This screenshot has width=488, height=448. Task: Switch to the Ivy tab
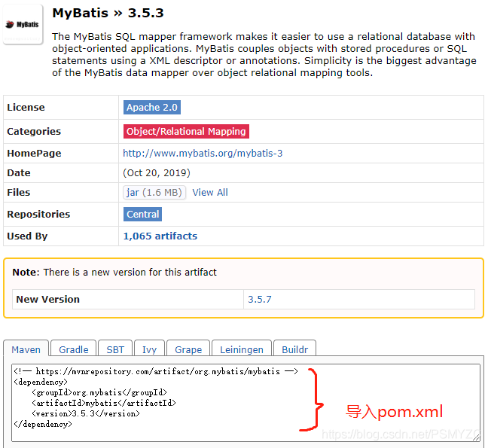[149, 349]
